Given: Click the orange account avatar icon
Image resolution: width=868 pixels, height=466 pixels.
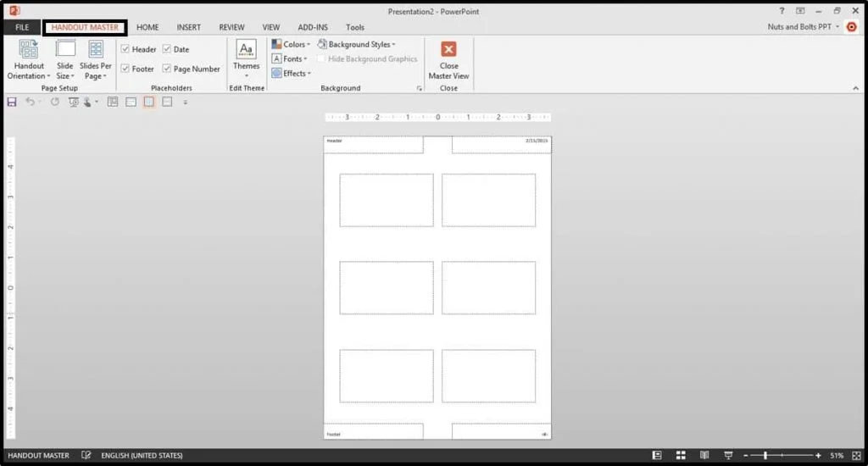Looking at the screenshot, I should 851,26.
